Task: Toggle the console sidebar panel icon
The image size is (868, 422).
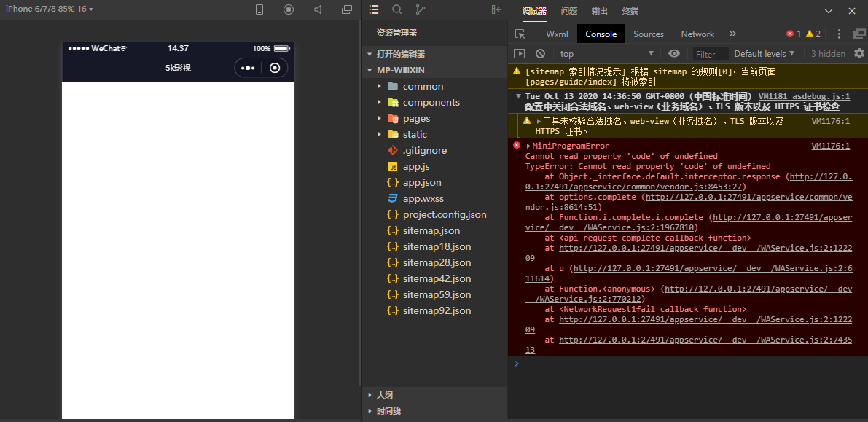Action: pos(519,54)
